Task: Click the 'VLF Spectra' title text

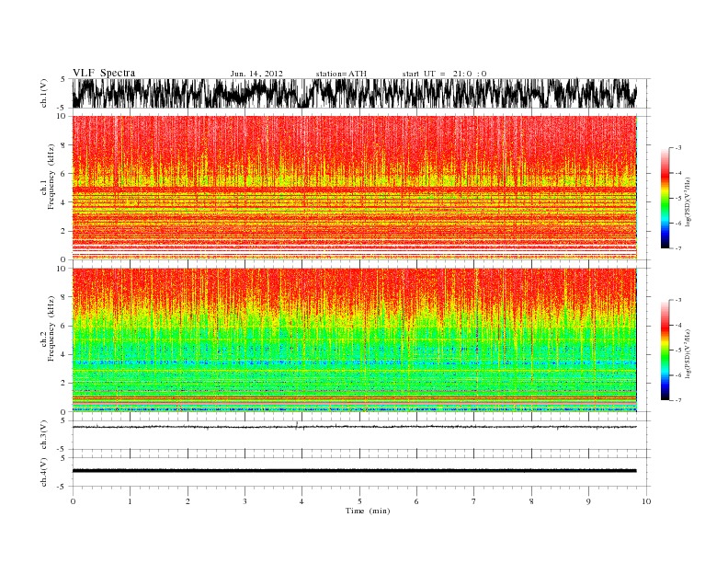Action: [x=104, y=73]
